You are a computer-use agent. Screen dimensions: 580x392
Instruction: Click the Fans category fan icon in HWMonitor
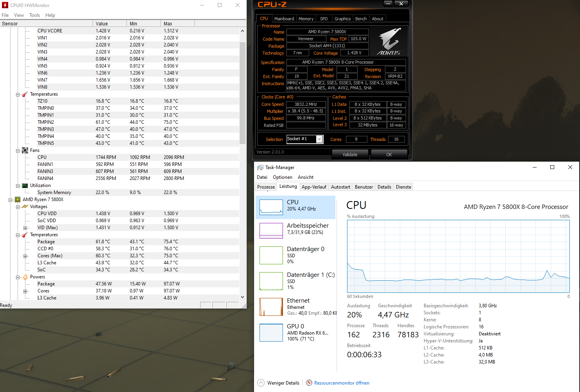[25, 150]
